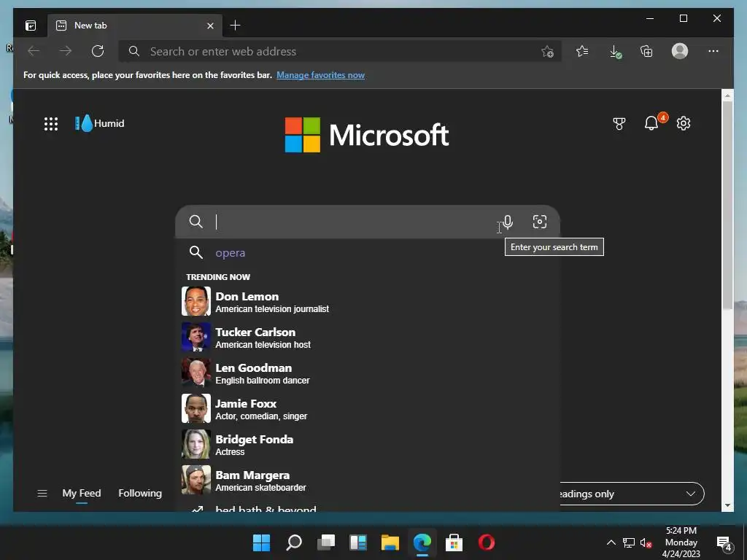Open the feed hamburger menu
This screenshot has height=560, width=747.
point(42,494)
